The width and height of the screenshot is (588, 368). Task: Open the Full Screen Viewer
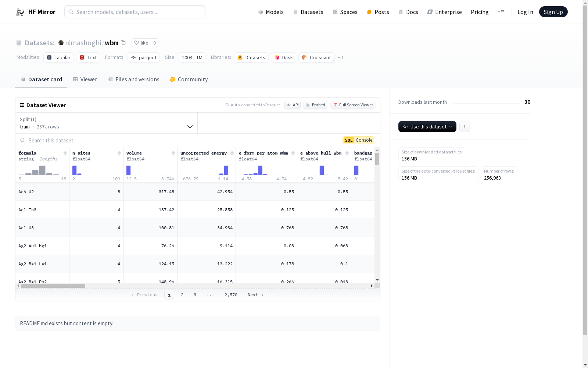353,105
